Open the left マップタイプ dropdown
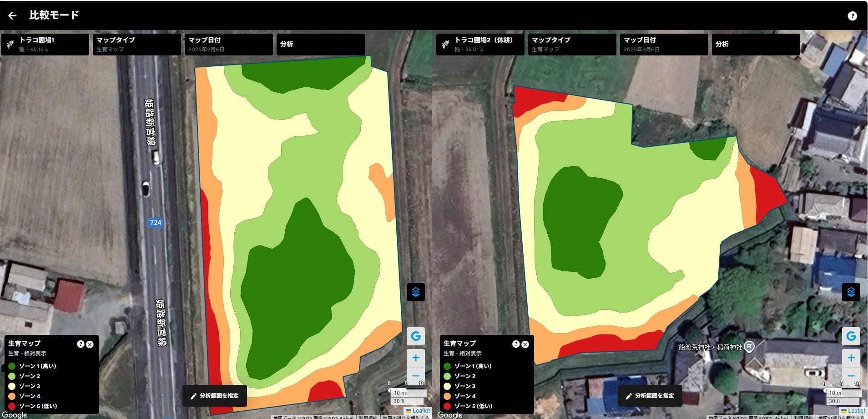This screenshot has width=868, height=419. click(137, 45)
